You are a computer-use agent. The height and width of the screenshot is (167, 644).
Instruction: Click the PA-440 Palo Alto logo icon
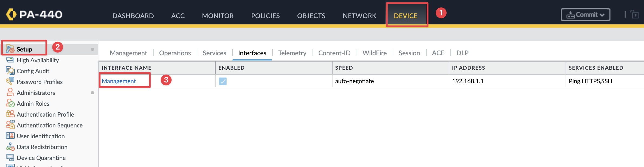pyautogui.click(x=11, y=14)
